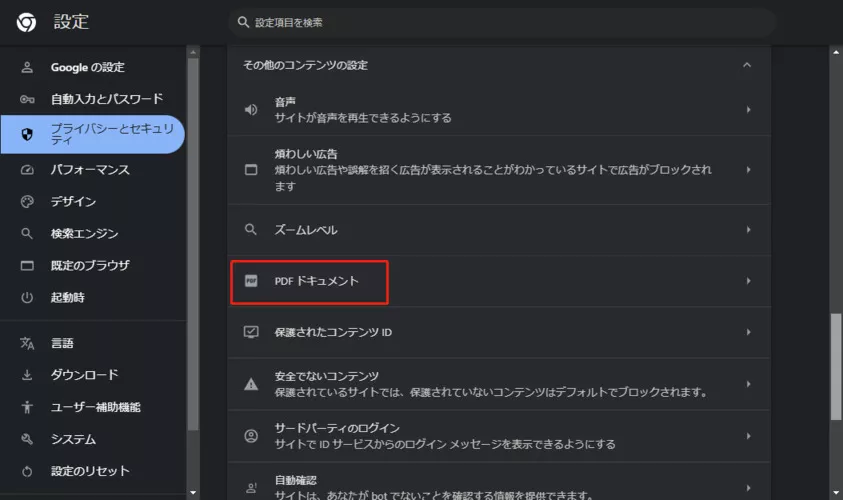Click the palette icon for デザイン
Image resolution: width=843 pixels, height=500 pixels.
[27, 202]
